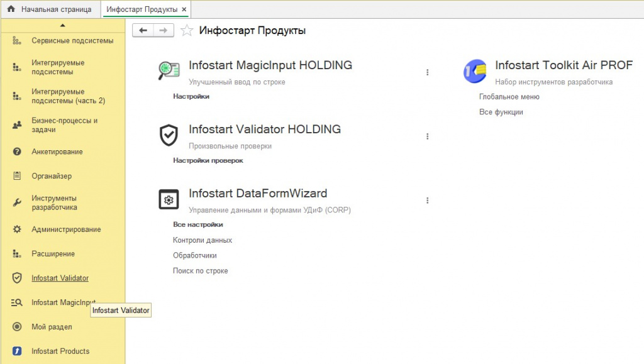Go forward with the right arrow button
Screen dimensions: 644x364
pyautogui.click(x=164, y=30)
